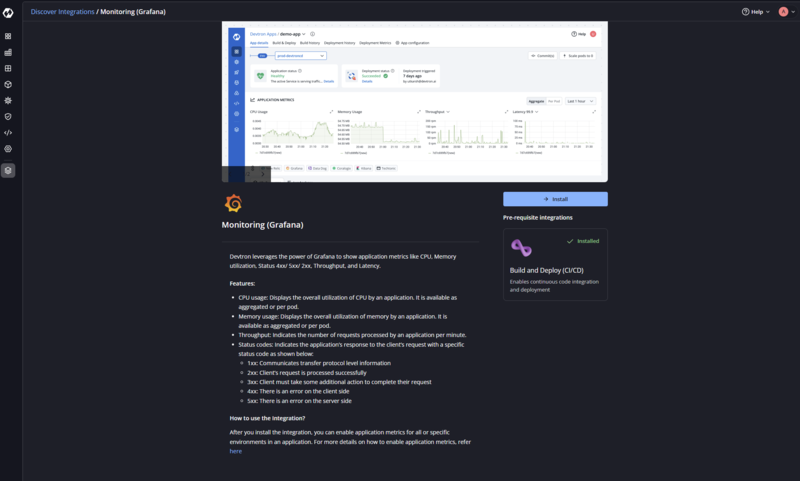This screenshot has height=481, width=800.
Task: Click the factory-shaped icon in the sidebar
Action: pos(8,53)
